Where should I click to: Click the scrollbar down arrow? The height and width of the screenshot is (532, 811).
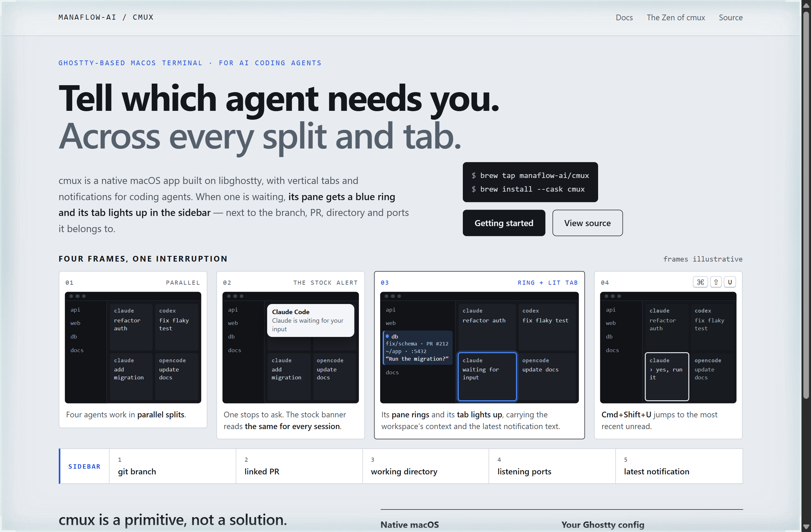(x=806, y=527)
